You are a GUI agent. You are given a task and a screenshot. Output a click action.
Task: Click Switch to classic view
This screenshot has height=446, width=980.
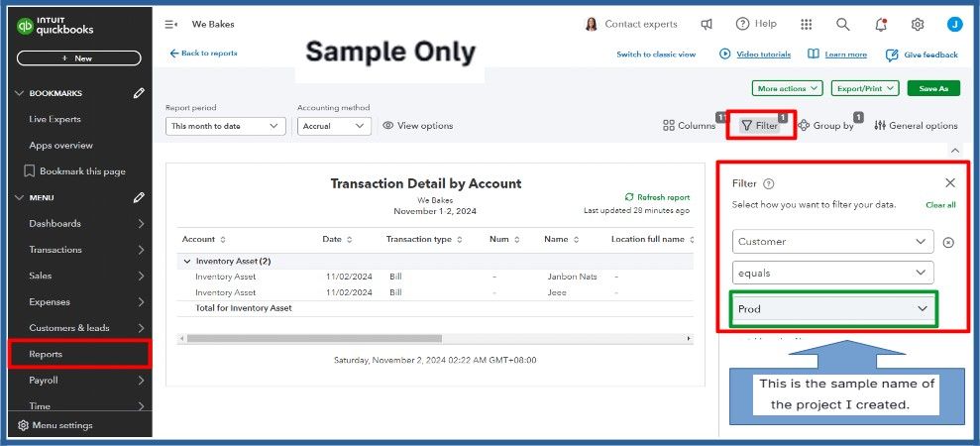(x=656, y=55)
